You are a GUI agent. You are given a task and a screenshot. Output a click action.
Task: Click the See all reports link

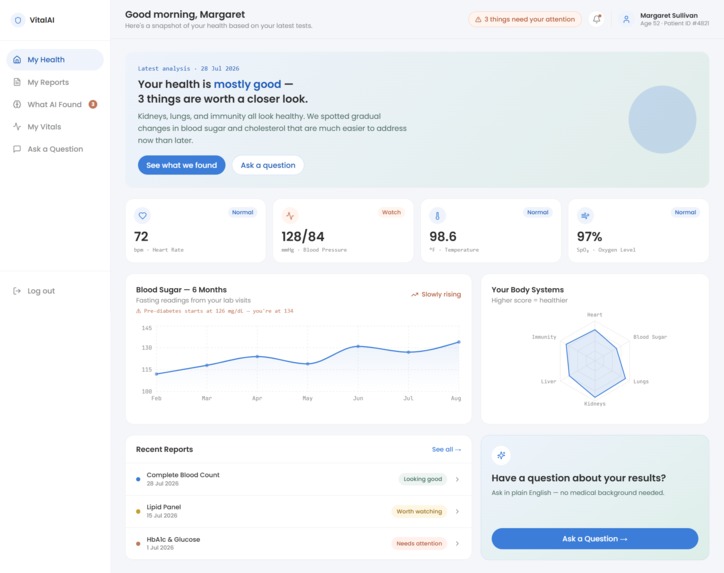pyautogui.click(x=446, y=449)
